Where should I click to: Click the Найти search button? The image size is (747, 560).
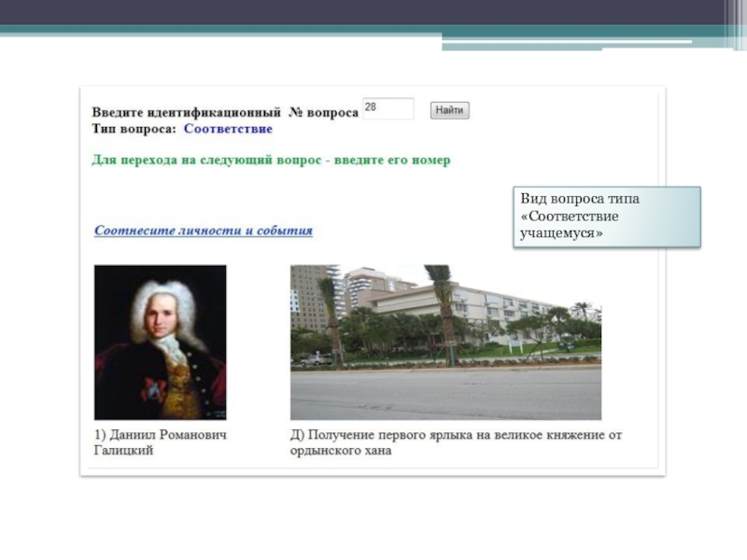pyautogui.click(x=449, y=110)
